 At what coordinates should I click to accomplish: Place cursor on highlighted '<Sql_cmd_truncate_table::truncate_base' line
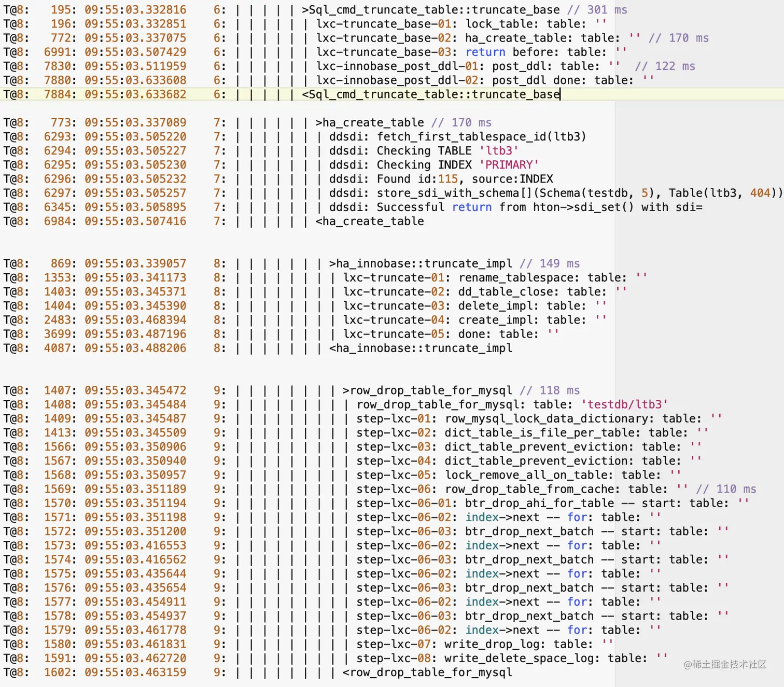392,94
